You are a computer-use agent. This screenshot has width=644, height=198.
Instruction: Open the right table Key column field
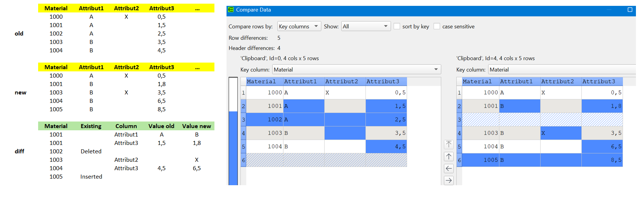point(562,70)
